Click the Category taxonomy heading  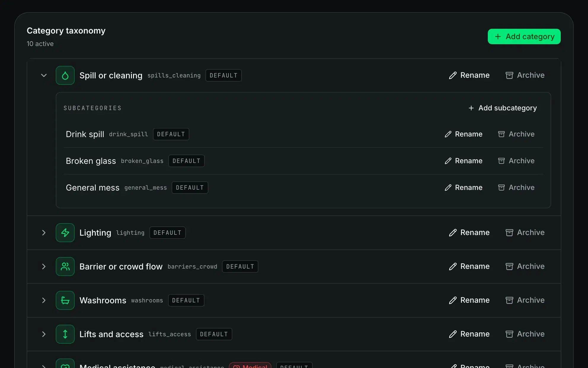click(x=66, y=31)
